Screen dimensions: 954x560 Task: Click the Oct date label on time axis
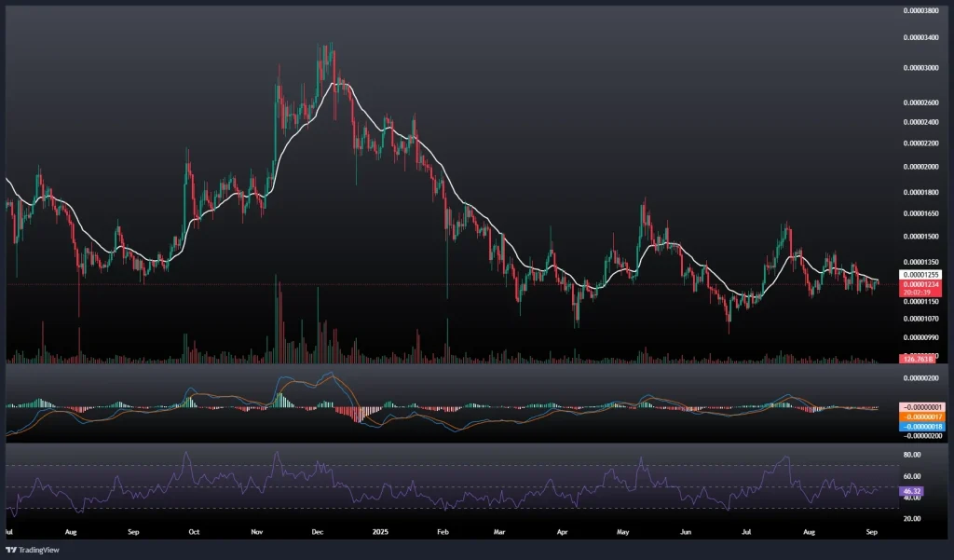pyautogui.click(x=195, y=534)
